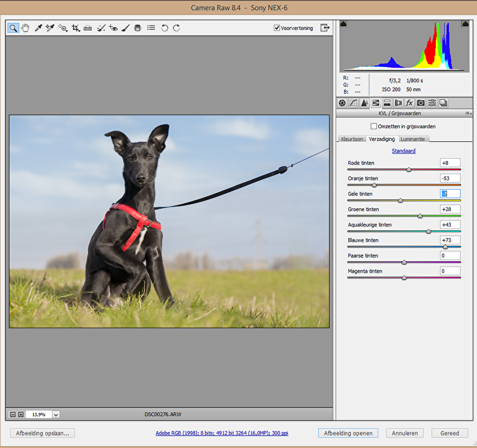
Task: Click Afbeelding opslaan button
Action: pyautogui.click(x=42, y=433)
